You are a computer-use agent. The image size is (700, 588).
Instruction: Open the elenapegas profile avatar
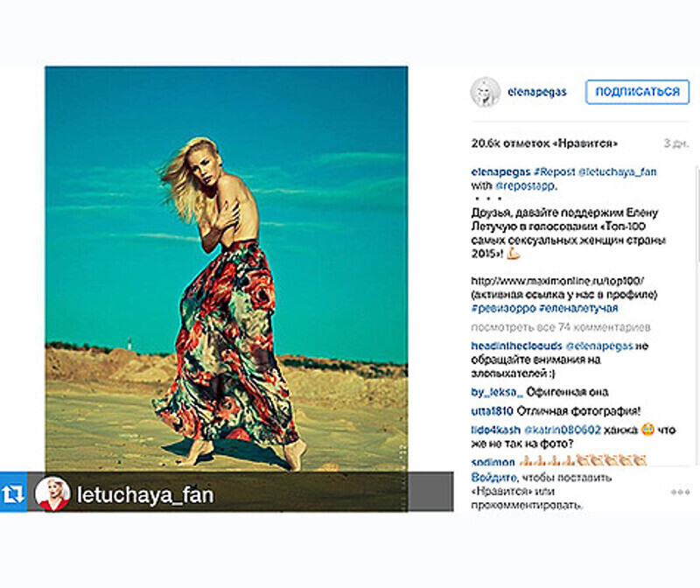click(x=486, y=92)
